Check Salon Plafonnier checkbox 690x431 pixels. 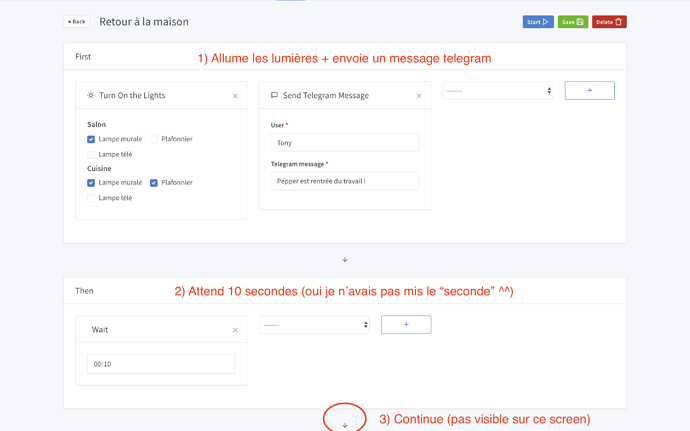[154, 139]
